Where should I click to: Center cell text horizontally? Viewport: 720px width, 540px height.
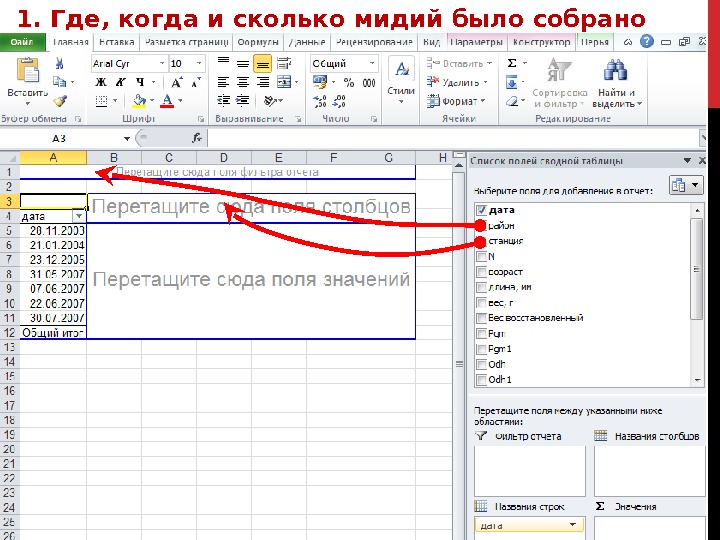point(243,82)
